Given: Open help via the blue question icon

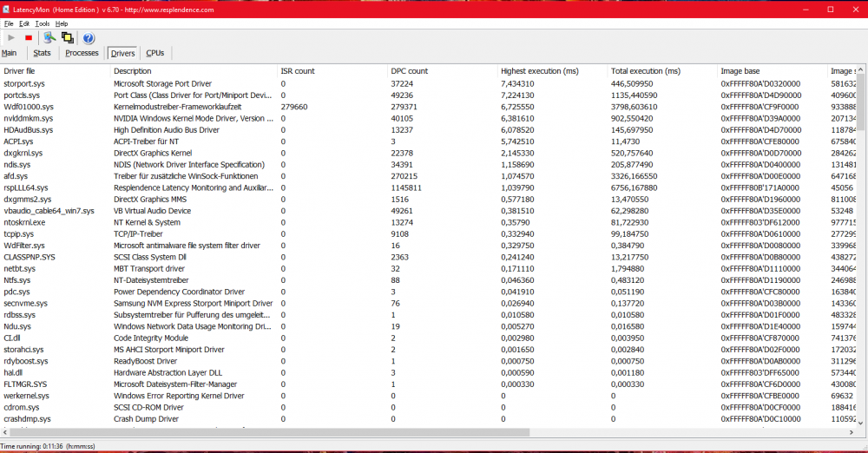Looking at the screenshot, I should point(89,37).
